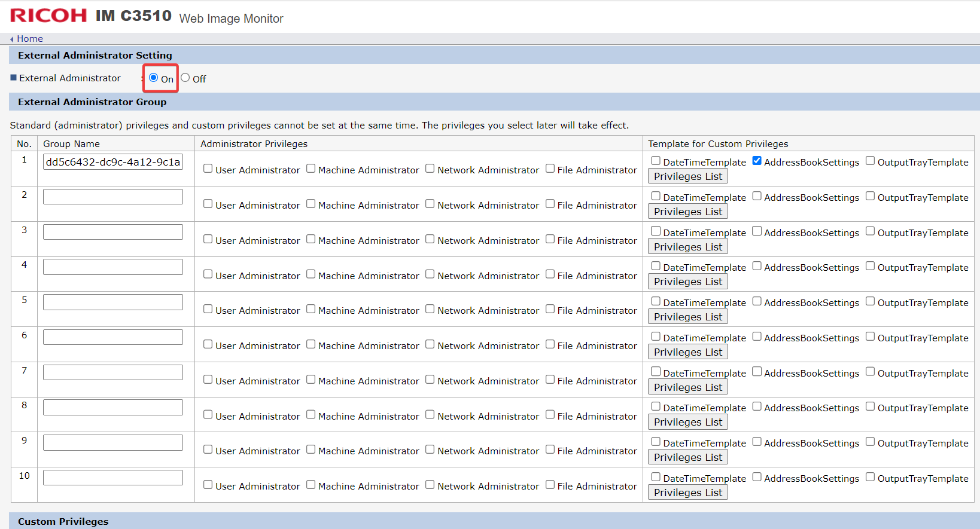This screenshot has height=529, width=980.
Task: Check Machine Administrator for group 2
Action: (x=311, y=204)
